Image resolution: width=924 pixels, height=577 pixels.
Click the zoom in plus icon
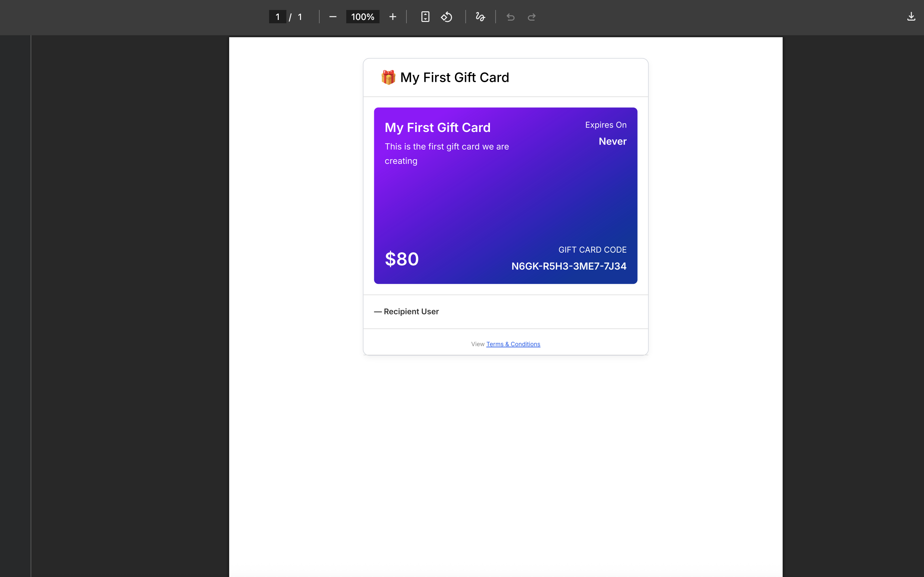click(392, 17)
